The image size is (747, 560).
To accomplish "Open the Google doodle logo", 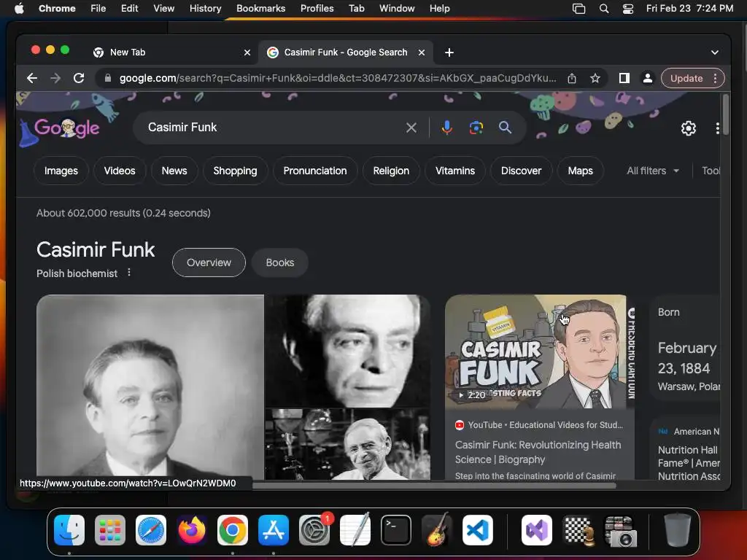I will click(66, 128).
